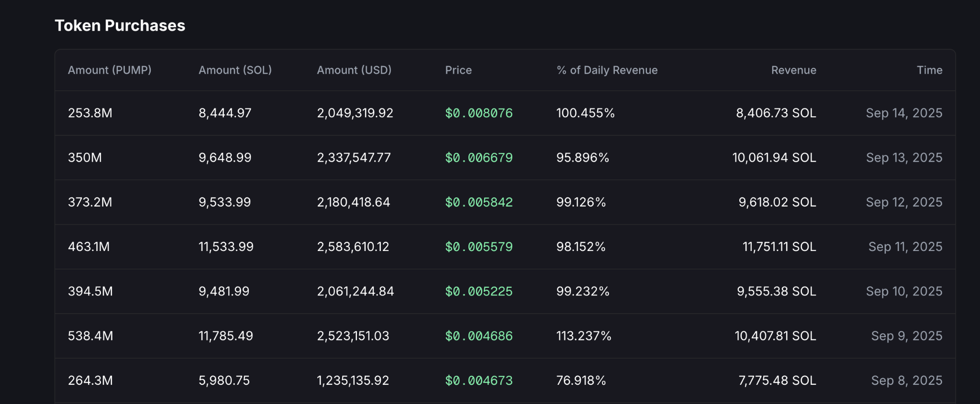Image resolution: width=980 pixels, height=404 pixels.
Task: Click the 11,751.11 SOL revenue cell
Action: point(779,247)
